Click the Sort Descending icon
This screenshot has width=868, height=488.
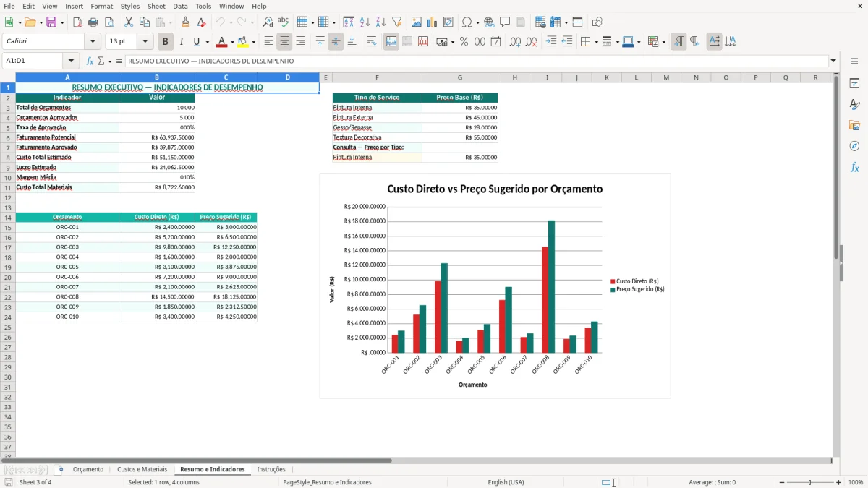click(381, 22)
